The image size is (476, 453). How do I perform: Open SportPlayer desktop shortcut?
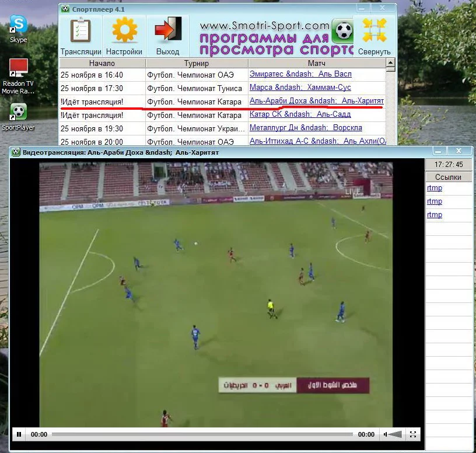tap(18, 117)
